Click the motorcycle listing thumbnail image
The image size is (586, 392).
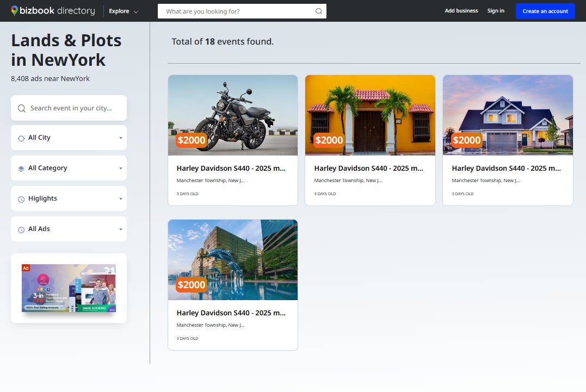[233, 115]
